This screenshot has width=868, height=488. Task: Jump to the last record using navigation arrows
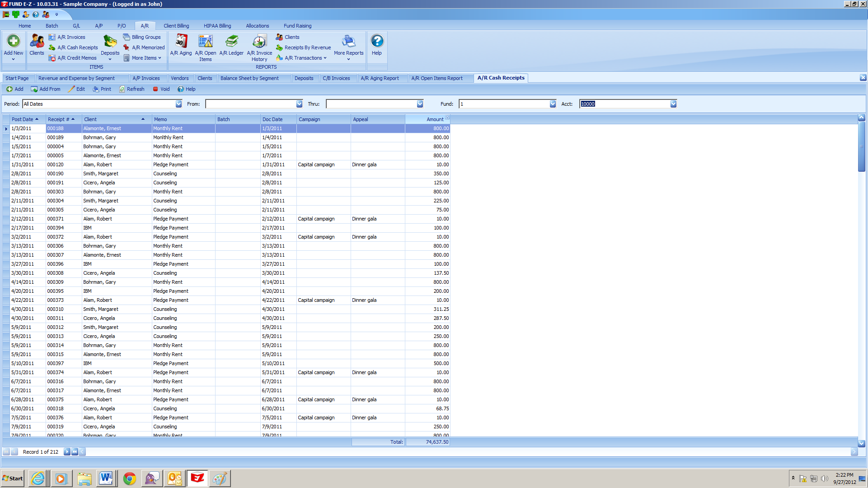tap(74, 451)
